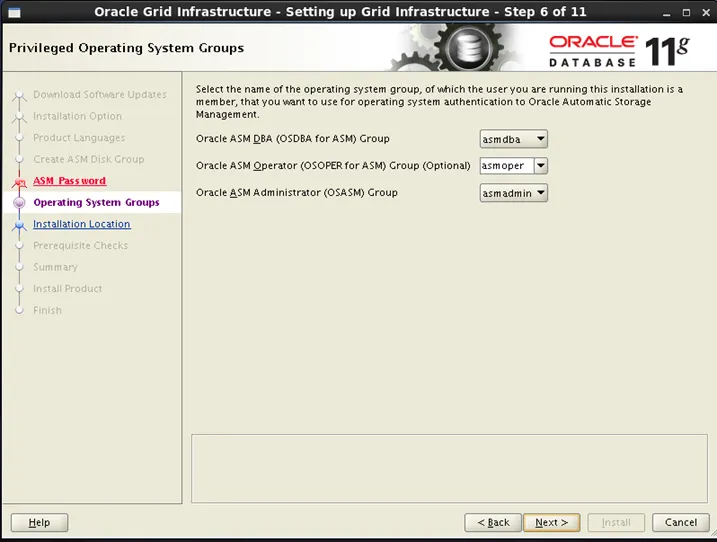717x542 pixels.
Task: Cancel the installation
Action: point(681,522)
